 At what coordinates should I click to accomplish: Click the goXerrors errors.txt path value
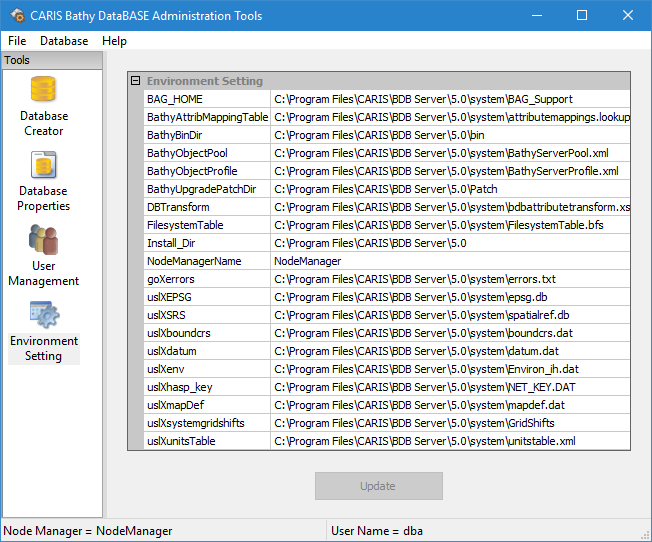[450, 279]
